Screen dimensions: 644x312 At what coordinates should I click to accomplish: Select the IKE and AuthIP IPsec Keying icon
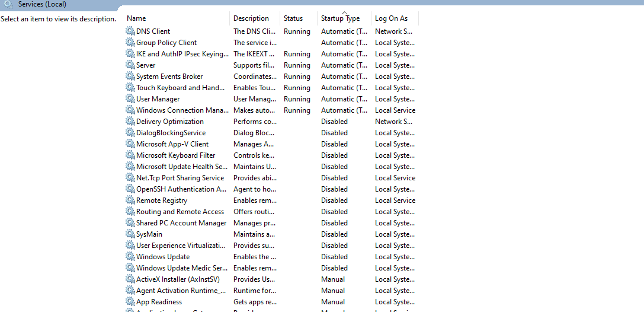point(130,54)
